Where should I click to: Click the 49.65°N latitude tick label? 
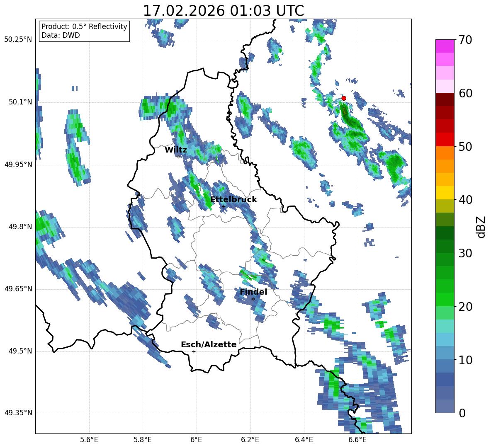[18, 289]
